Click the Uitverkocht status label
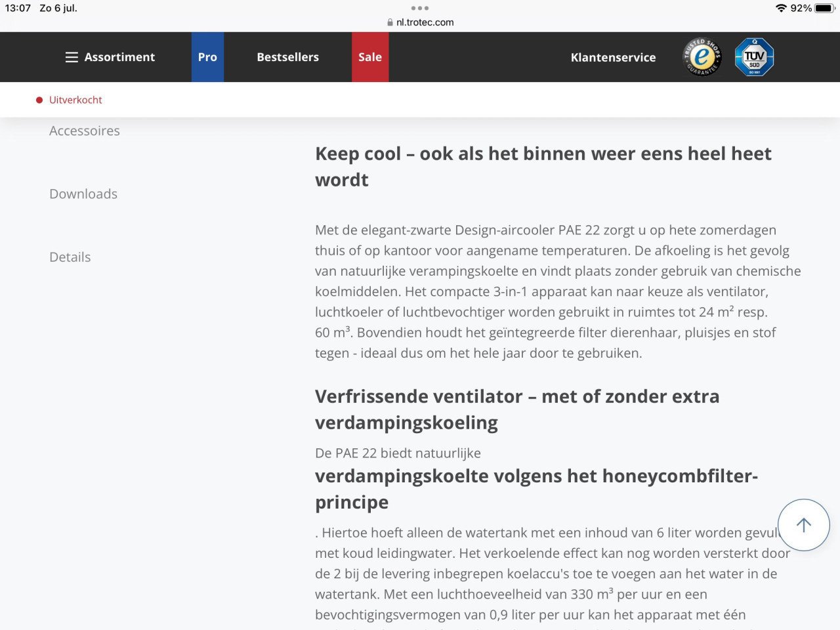This screenshot has height=630, width=840. [x=69, y=100]
